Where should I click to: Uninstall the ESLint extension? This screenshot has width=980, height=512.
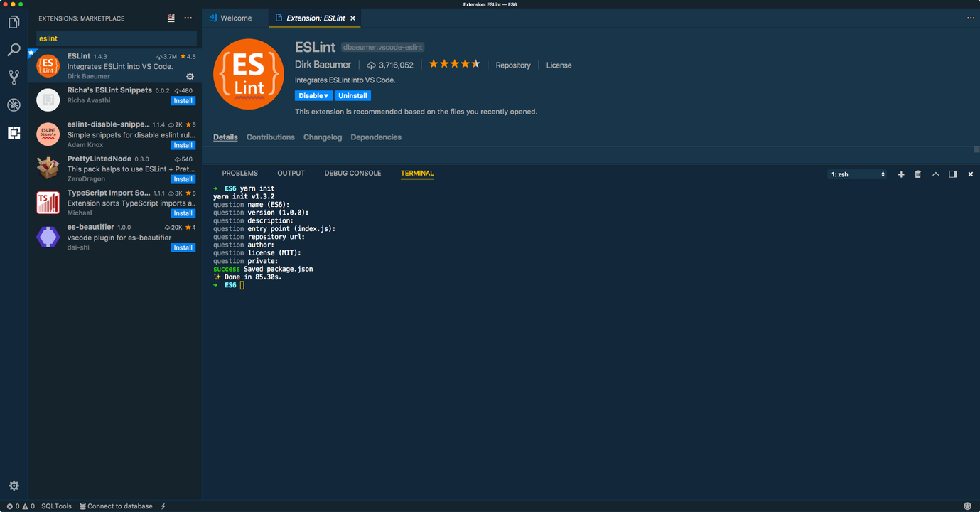[x=352, y=95]
